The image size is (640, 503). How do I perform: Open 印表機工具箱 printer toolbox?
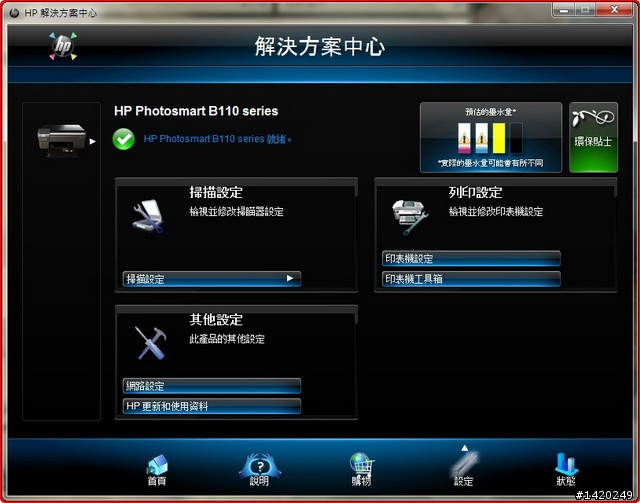(471, 279)
